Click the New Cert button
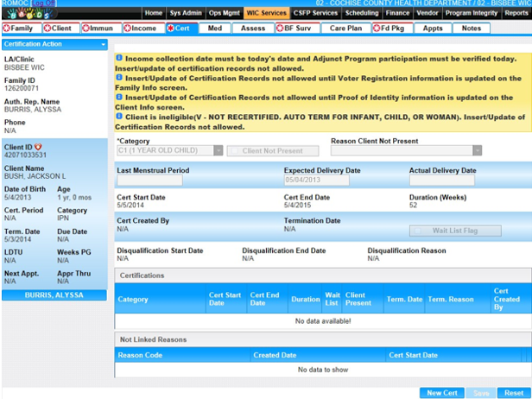Viewport: 532px width, 399px height. click(x=442, y=393)
